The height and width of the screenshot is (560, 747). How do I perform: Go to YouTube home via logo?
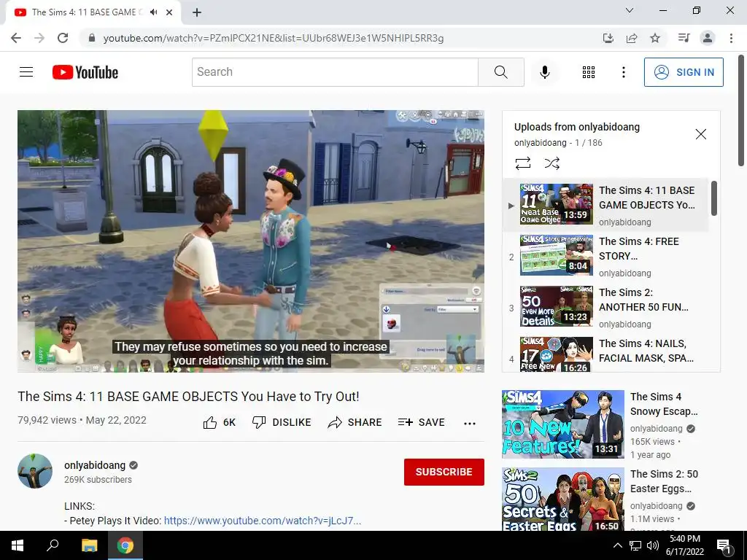[x=85, y=72]
